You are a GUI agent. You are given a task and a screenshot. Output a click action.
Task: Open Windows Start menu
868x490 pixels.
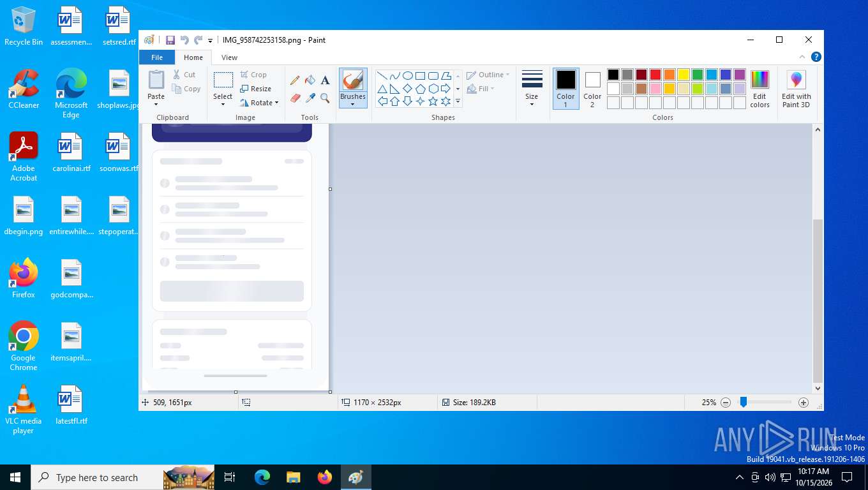(15, 477)
